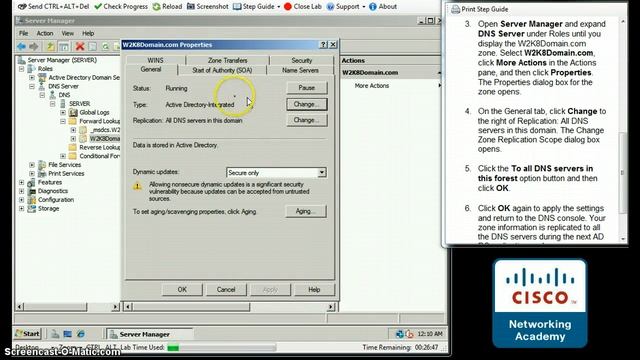Open the File menu
640x360 pixels.
(x=24, y=33)
